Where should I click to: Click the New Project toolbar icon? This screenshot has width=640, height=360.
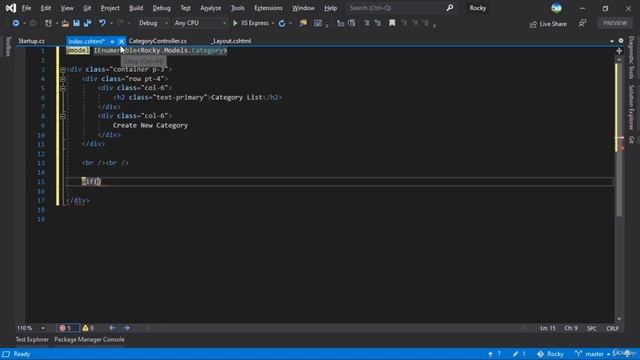[48, 23]
